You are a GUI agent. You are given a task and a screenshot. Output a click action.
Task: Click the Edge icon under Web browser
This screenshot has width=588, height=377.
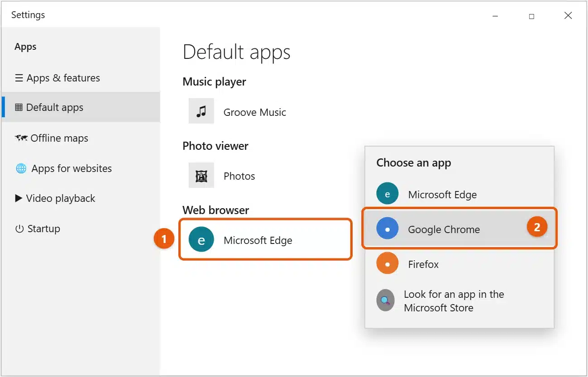(x=201, y=239)
